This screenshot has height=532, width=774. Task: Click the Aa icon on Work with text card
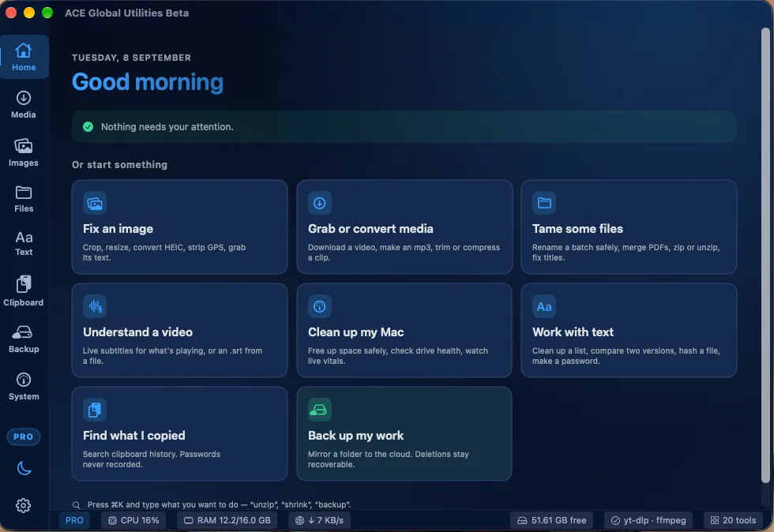click(544, 306)
